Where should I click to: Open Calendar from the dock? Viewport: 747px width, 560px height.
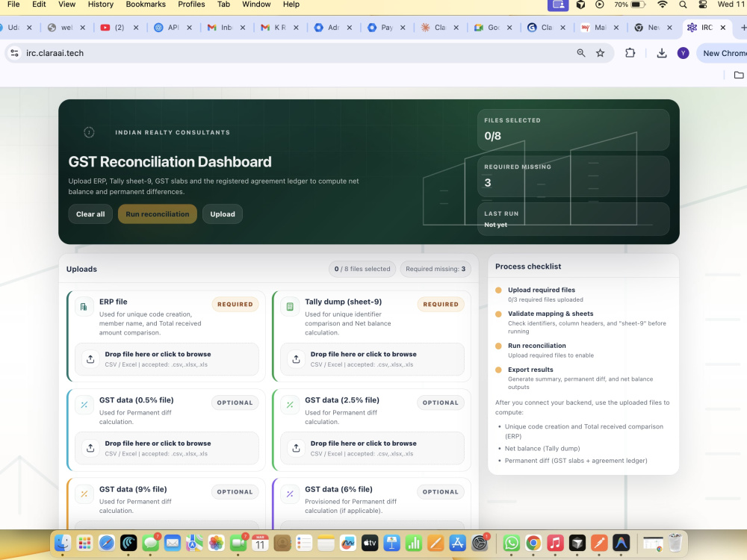pos(260,543)
